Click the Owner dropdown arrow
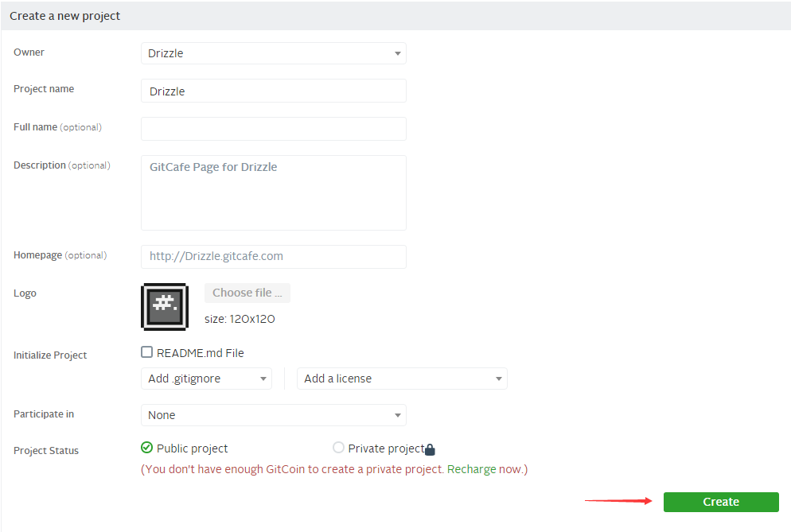Image resolution: width=791 pixels, height=532 pixels. pos(397,53)
